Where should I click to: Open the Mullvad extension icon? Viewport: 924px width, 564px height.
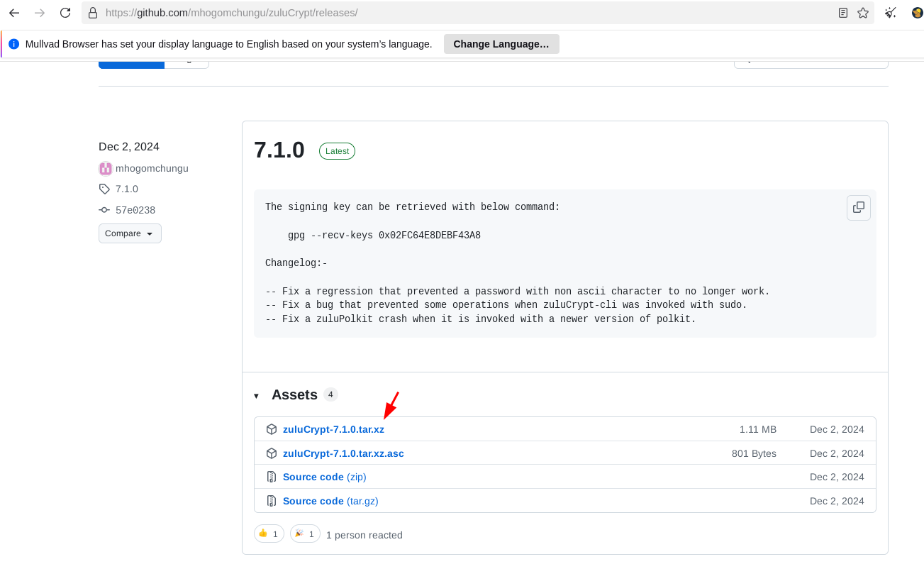click(917, 13)
